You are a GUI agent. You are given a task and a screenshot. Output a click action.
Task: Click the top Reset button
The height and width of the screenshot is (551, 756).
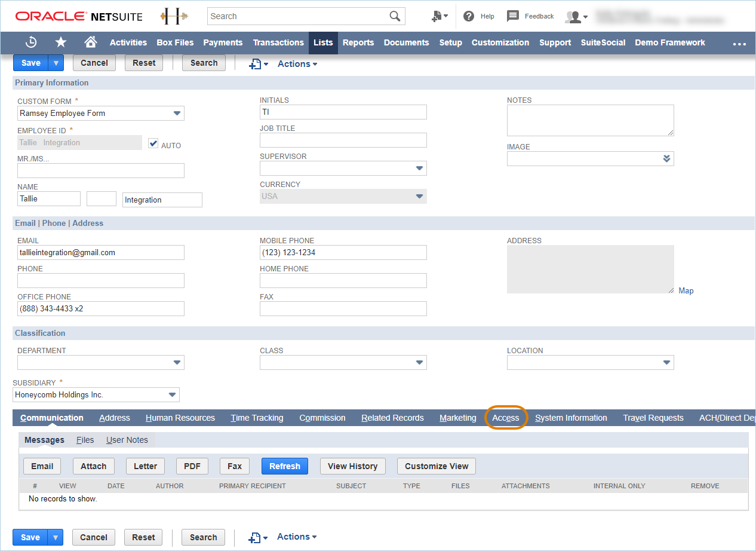pos(144,63)
